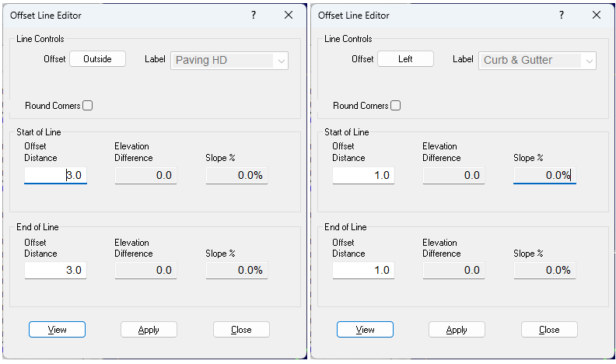The width and height of the screenshot is (616, 364).
Task: Click End of Line offset distance field showing 3.0
Action: pos(55,271)
